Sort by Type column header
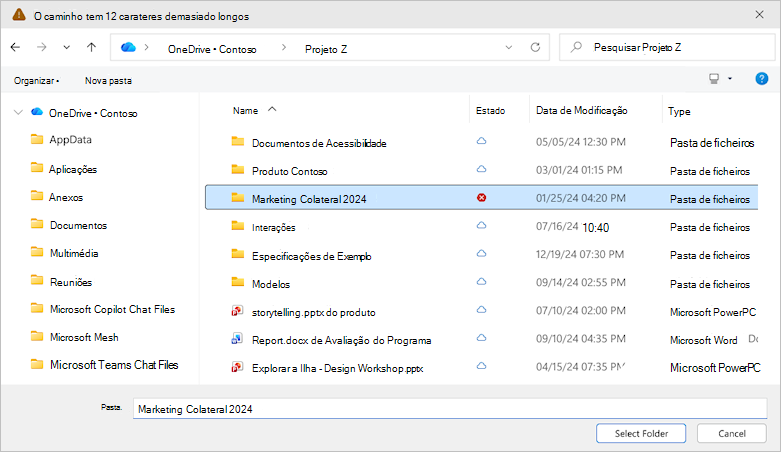The image size is (781, 452). (x=679, y=112)
